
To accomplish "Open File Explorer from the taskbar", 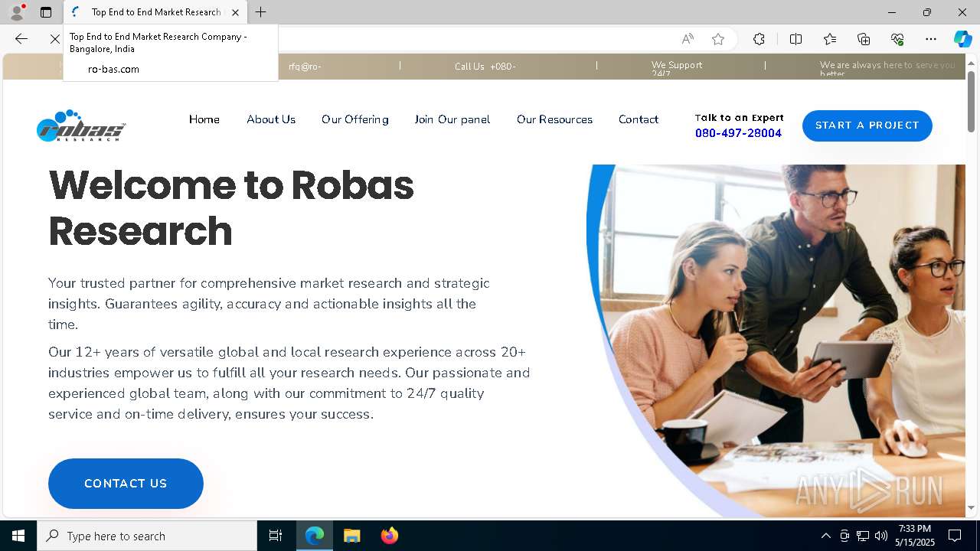I will [351, 536].
